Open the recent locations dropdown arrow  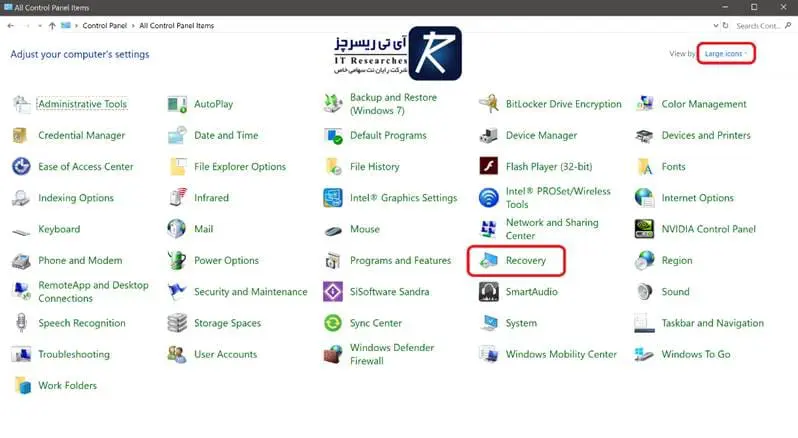38,25
